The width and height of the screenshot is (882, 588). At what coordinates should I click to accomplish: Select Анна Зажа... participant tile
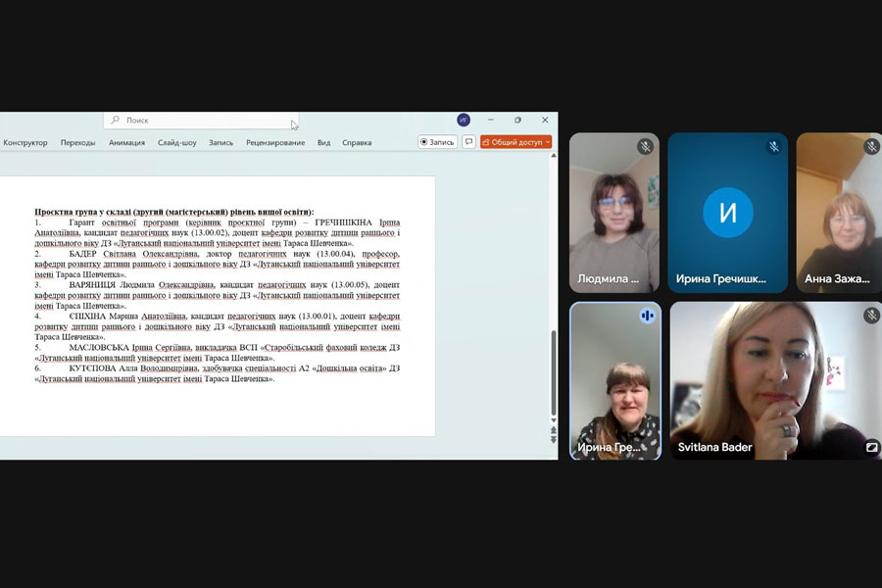[839, 213]
